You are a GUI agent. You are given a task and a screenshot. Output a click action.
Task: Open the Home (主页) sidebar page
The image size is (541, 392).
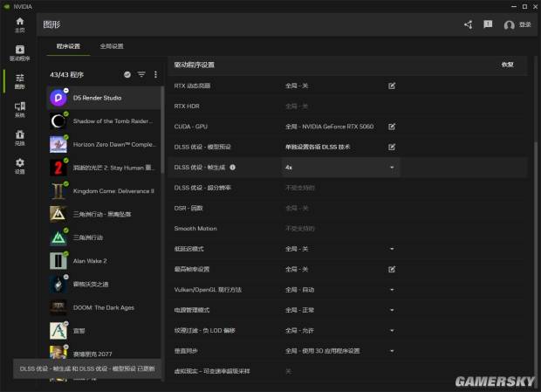pos(20,24)
